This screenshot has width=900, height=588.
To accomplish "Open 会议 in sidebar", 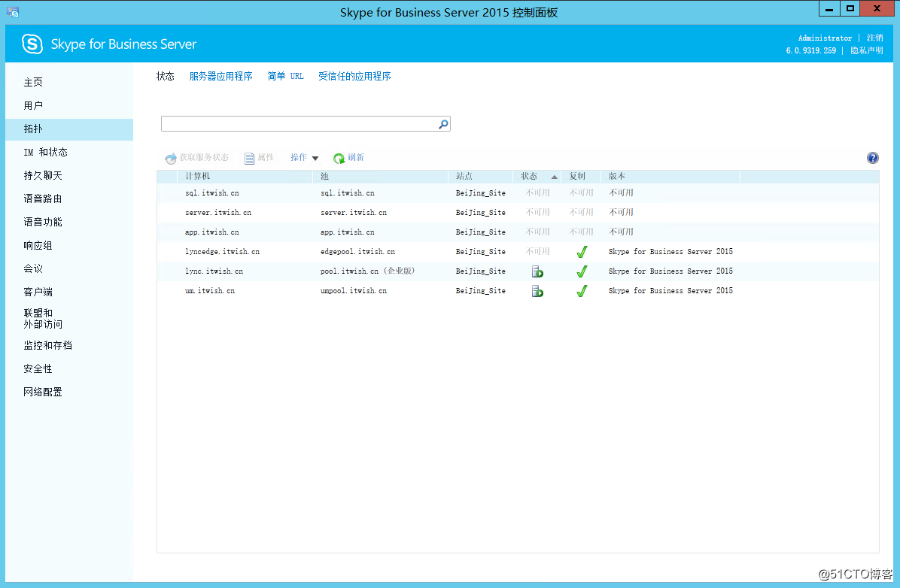I will pos(33,268).
